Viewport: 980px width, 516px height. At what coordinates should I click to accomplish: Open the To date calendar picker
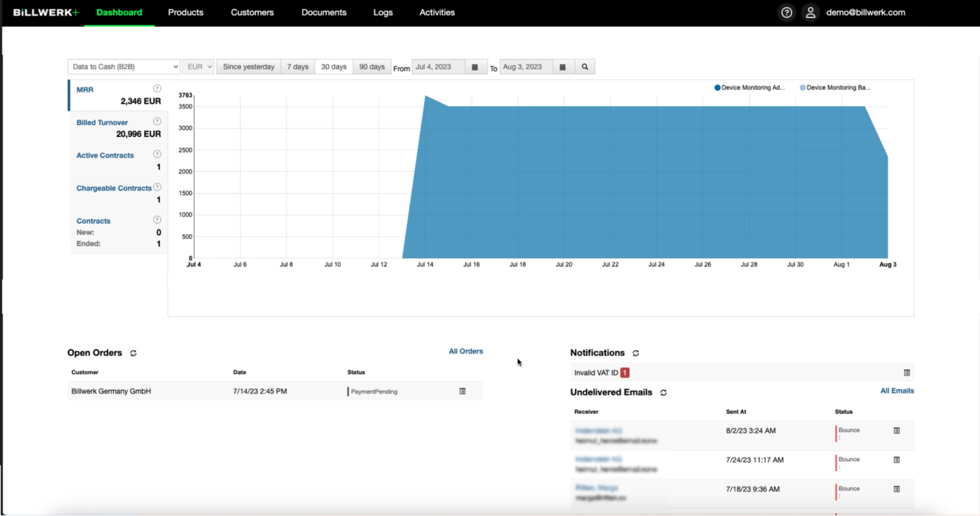563,67
